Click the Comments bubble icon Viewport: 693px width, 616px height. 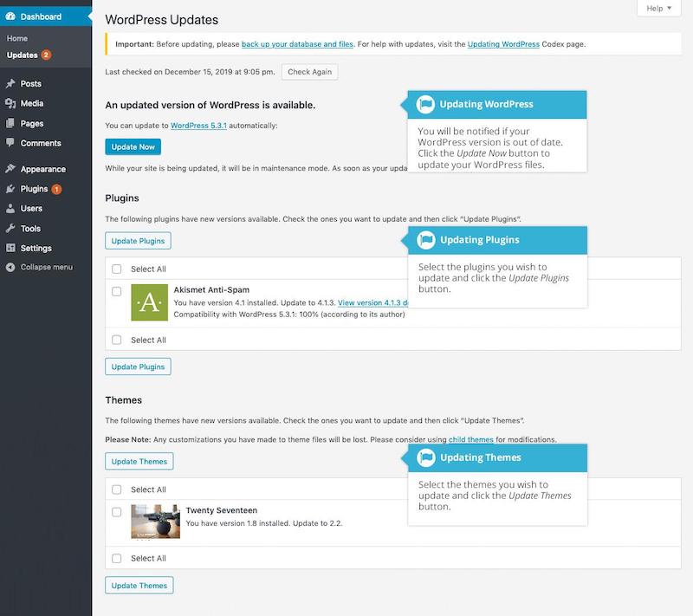(x=10, y=143)
